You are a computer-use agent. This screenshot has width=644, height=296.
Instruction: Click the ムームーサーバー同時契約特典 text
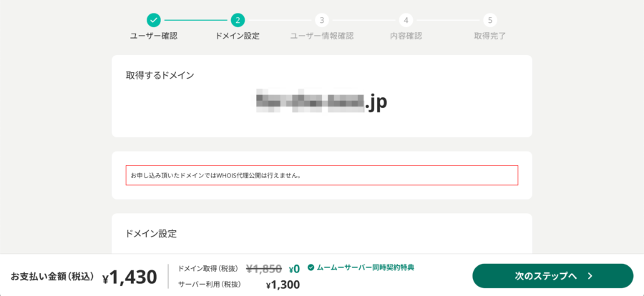pyautogui.click(x=365, y=267)
